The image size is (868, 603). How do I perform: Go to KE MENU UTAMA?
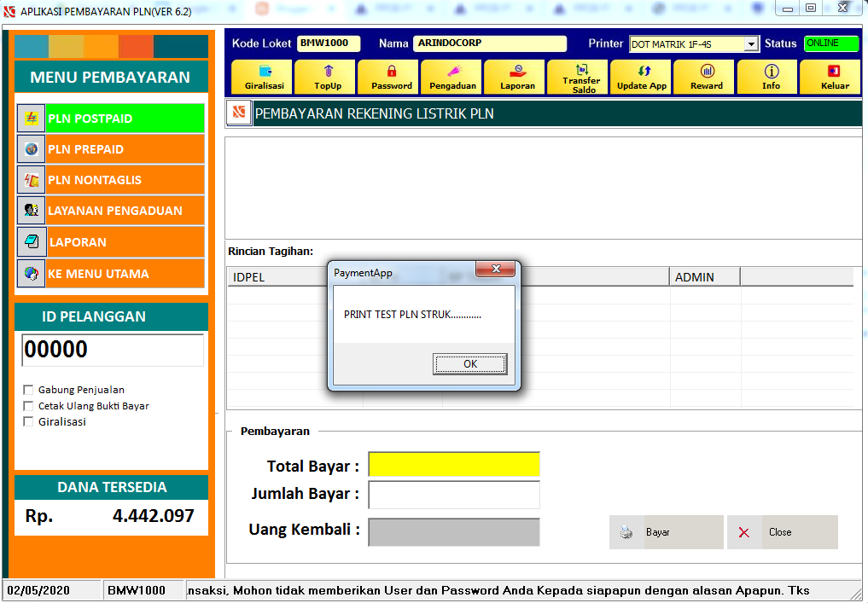pos(125,273)
